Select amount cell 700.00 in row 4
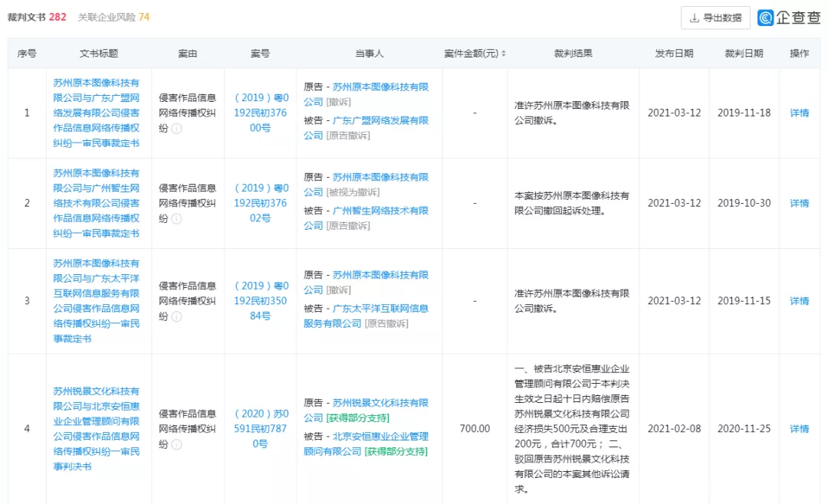This screenshot has height=504, width=828. tap(475, 428)
